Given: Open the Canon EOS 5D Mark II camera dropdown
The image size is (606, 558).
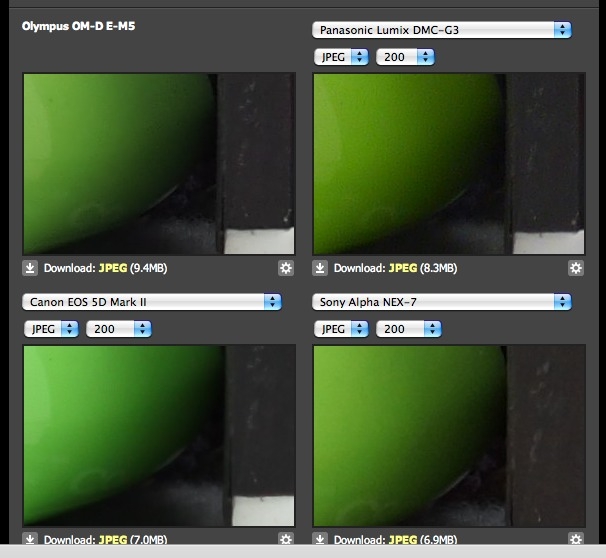Looking at the screenshot, I should [x=152, y=302].
